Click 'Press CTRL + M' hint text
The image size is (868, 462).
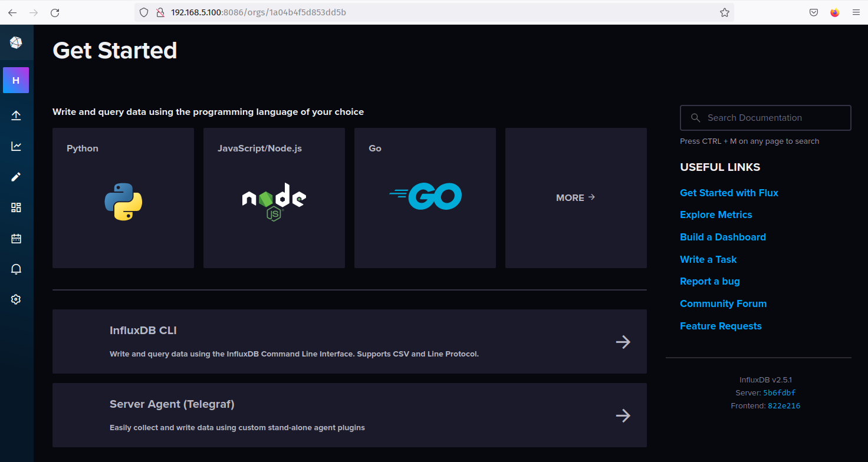pyautogui.click(x=749, y=141)
